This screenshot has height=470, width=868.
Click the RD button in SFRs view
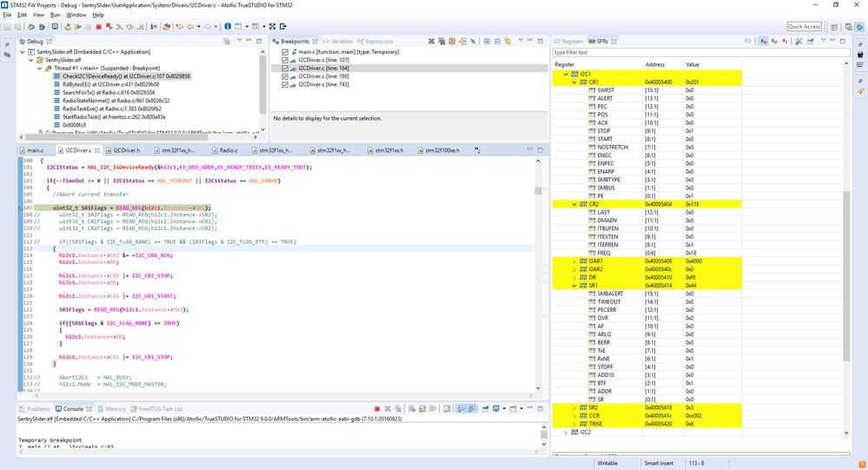click(748, 41)
